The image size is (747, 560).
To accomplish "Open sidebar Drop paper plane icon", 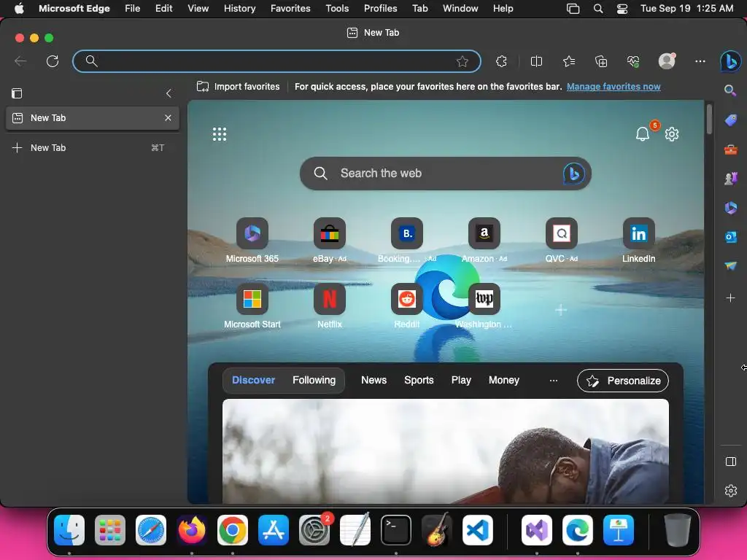I will (x=730, y=265).
